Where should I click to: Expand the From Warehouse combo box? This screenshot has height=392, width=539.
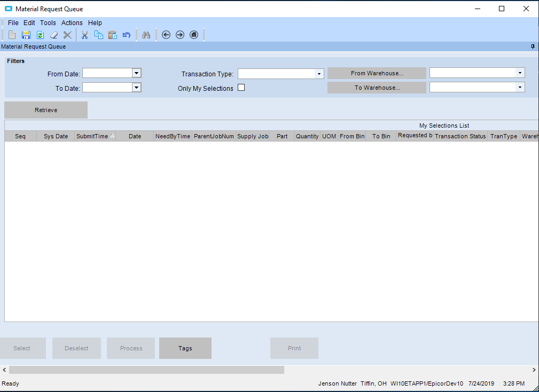(520, 73)
